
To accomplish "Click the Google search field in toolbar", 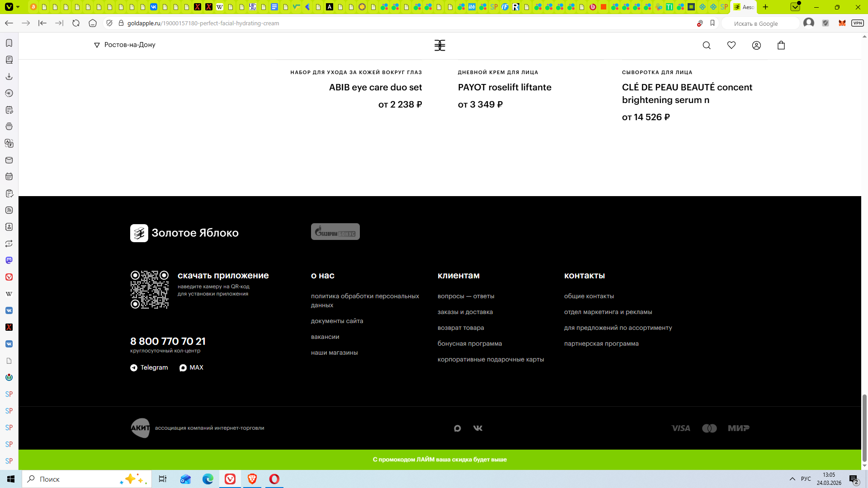I will tap(759, 23).
